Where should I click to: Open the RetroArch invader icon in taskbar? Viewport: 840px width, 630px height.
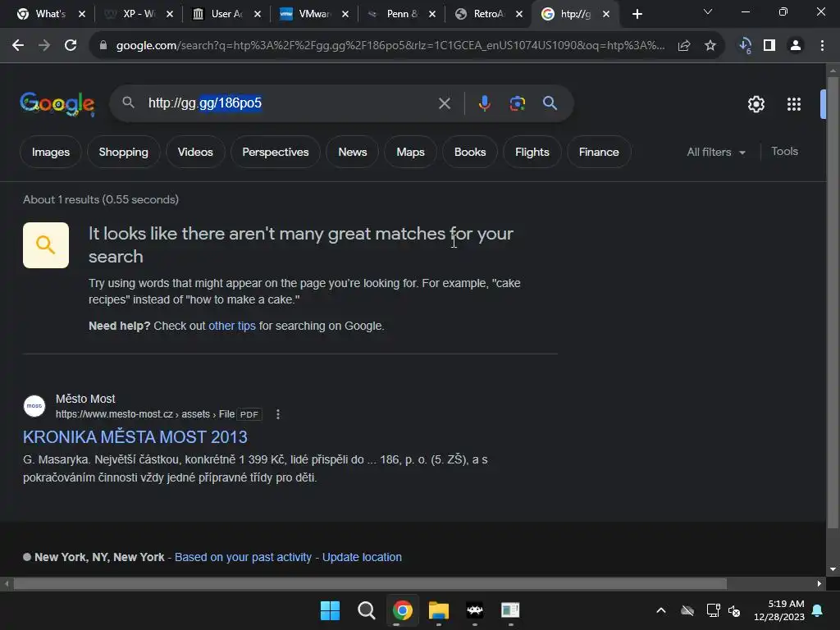[x=475, y=610]
